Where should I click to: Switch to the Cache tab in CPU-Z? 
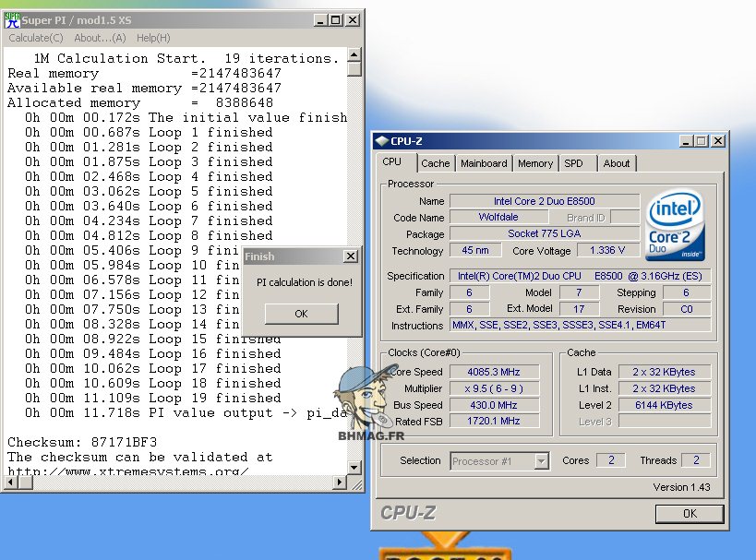coord(436,163)
